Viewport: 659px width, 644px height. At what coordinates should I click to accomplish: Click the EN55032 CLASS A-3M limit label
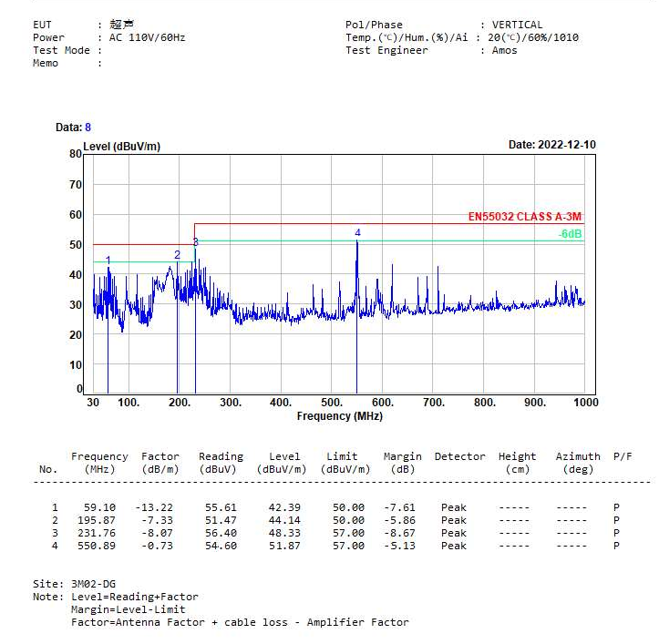pyautogui.click(x=524, y=217)
